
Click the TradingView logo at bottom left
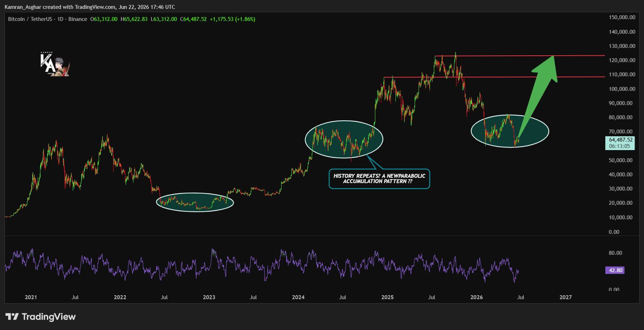pos(40,317)
